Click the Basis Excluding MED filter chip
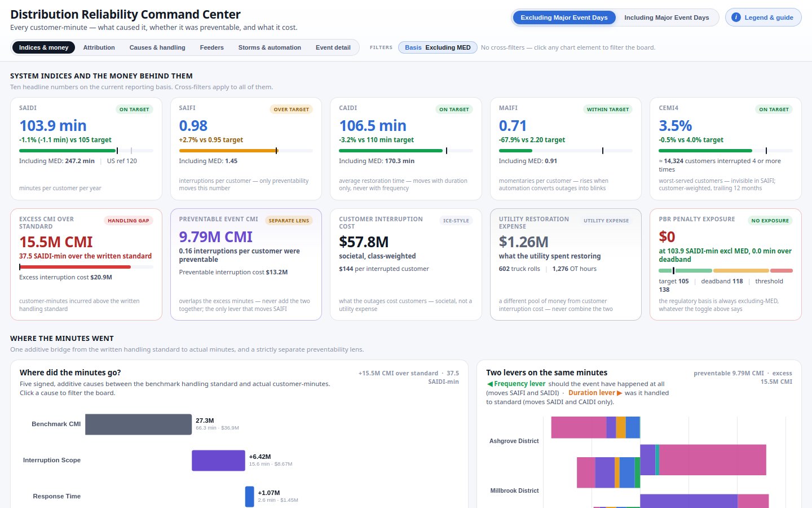The height and width of the screenshot is (508, 812). pyautogui.click(x=438, y=47)
